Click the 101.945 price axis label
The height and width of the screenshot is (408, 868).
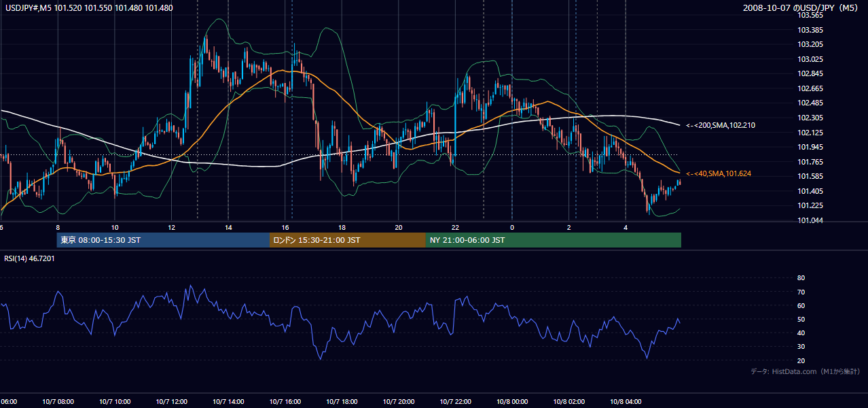(x=810, y=147)
